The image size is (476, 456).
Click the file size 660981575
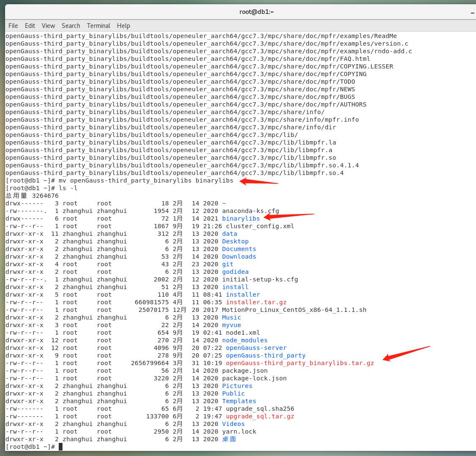[x=152, y=302]
